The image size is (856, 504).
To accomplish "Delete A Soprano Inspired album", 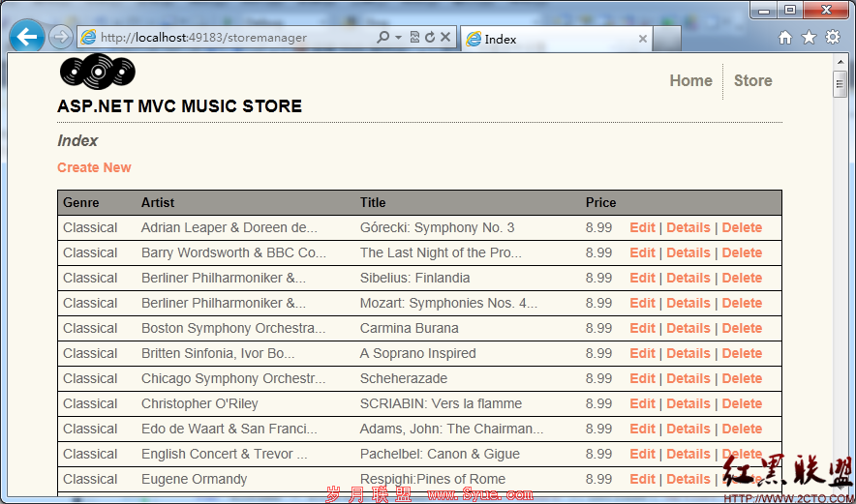I will (x=742, y=353).
